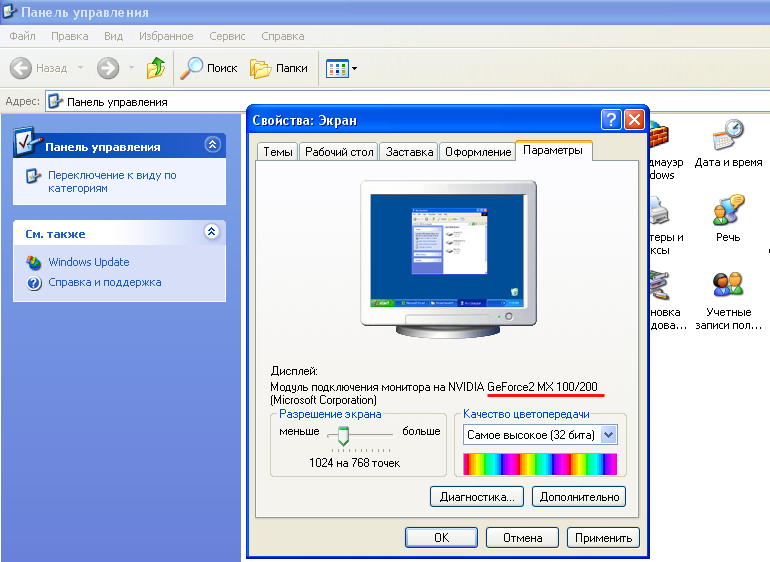Open the Favorites (Избранное) menu
This screenshot has height=562, width=770.
tap(166, 36)
